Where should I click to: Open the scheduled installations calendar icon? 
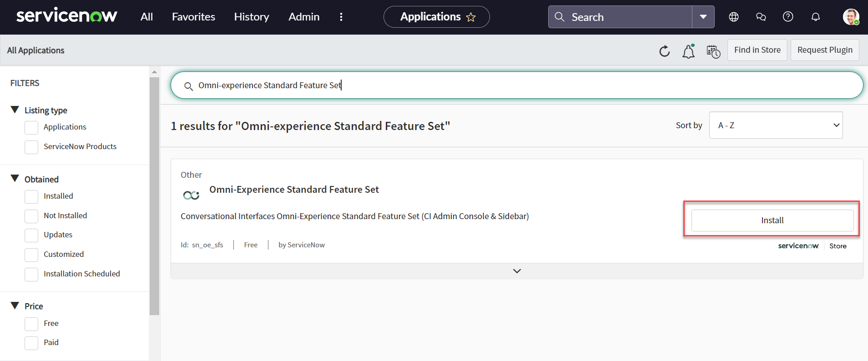pos(713,51)
